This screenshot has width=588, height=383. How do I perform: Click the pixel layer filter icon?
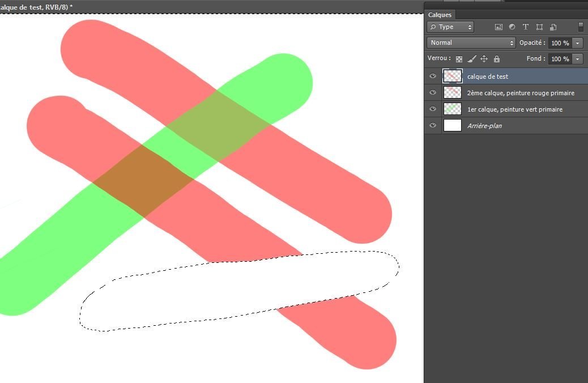tap(498, 27)
